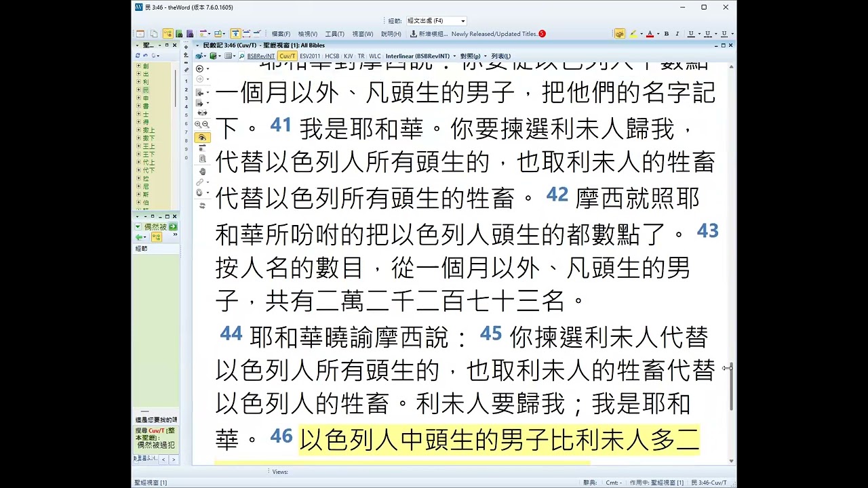Image resolution: width=868 pixels, height=488 pixels.
Task: Switch to the WLC Bible tab
Action: (x=375, y=56)
